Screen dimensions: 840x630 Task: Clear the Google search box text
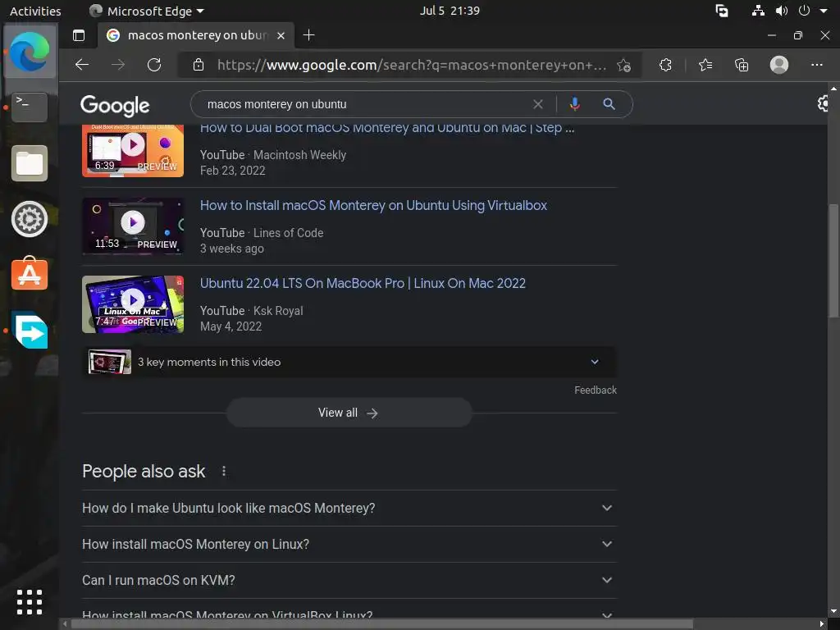[538, 104]
